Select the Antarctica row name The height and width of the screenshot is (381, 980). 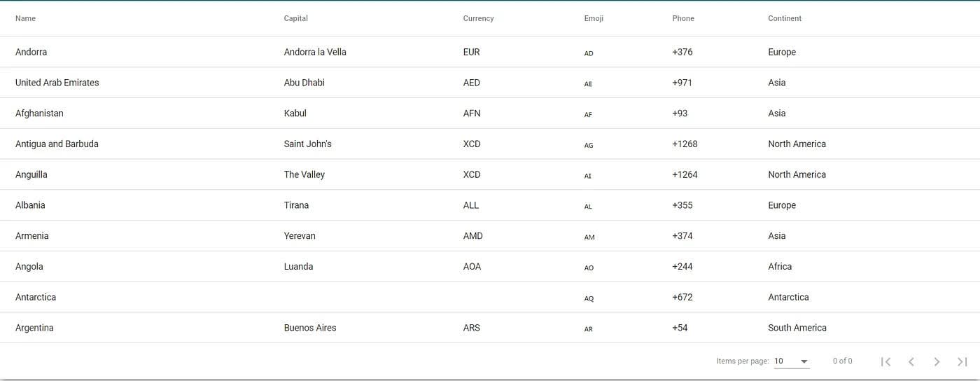click(36, 297)
